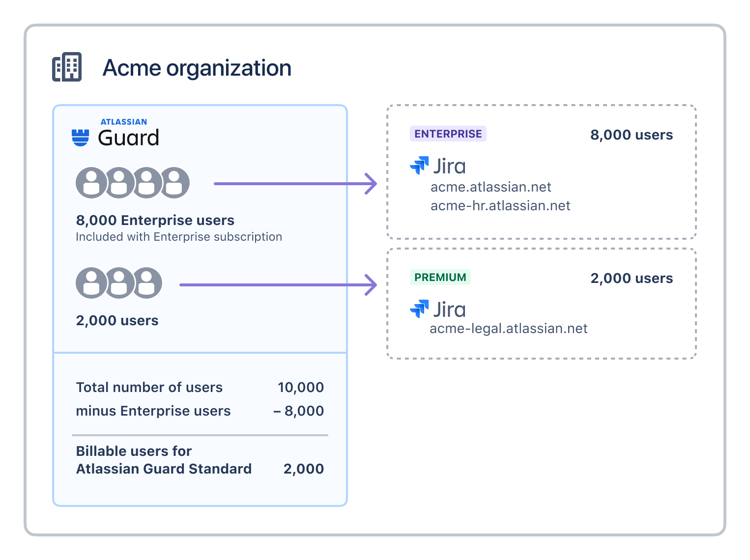Click 'Billable users for Atlassian Guard Standard' label
Screen dimensions: 750x560
[164, 460]
